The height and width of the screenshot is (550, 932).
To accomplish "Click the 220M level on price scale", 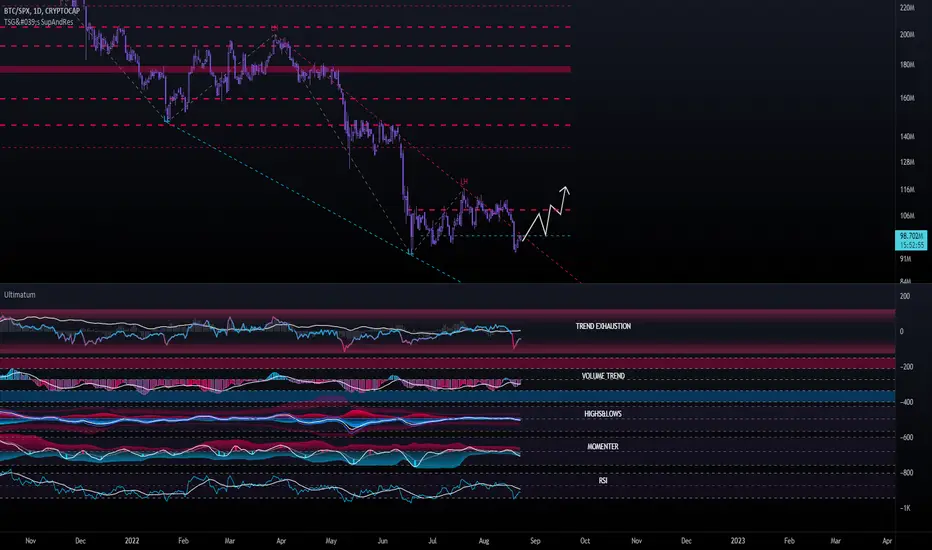I will pyautogui.click(x=907, y=8).
